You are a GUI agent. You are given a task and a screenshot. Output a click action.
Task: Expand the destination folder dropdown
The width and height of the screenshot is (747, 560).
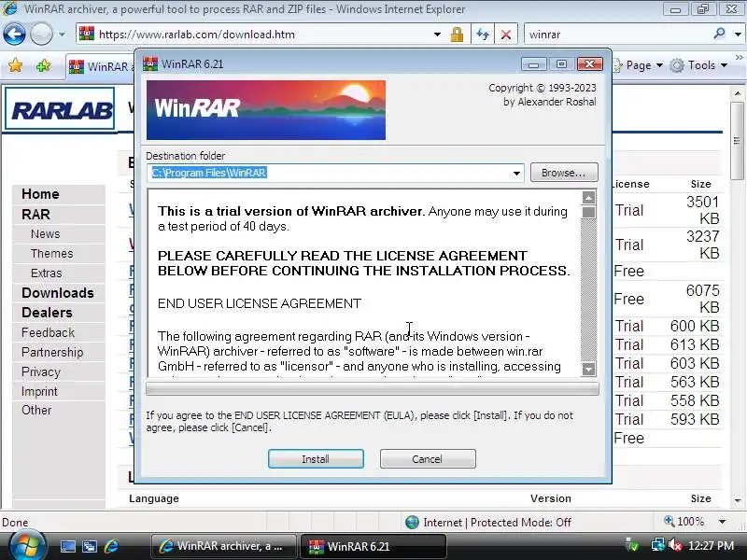pyautogui.click(x=516, y=173)
